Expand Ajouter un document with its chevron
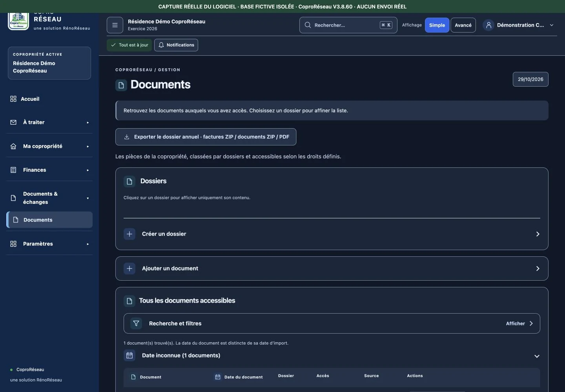 (538, 269)
